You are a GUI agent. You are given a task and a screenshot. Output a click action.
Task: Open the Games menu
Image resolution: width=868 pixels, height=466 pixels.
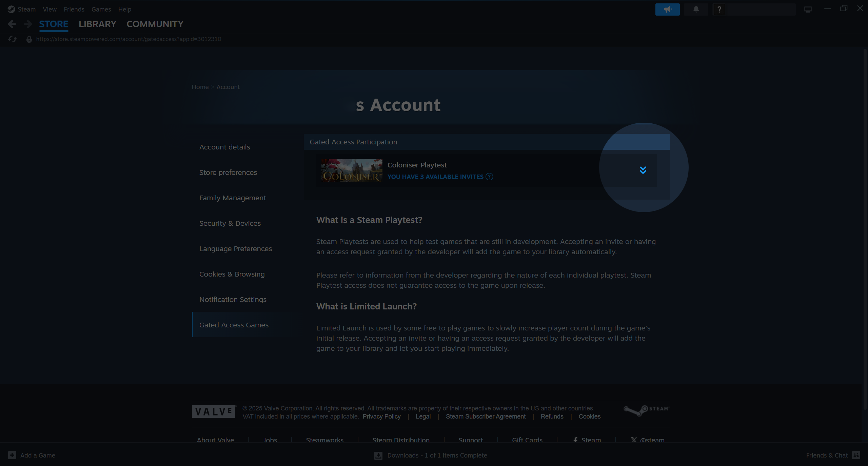tap(101, 9)
